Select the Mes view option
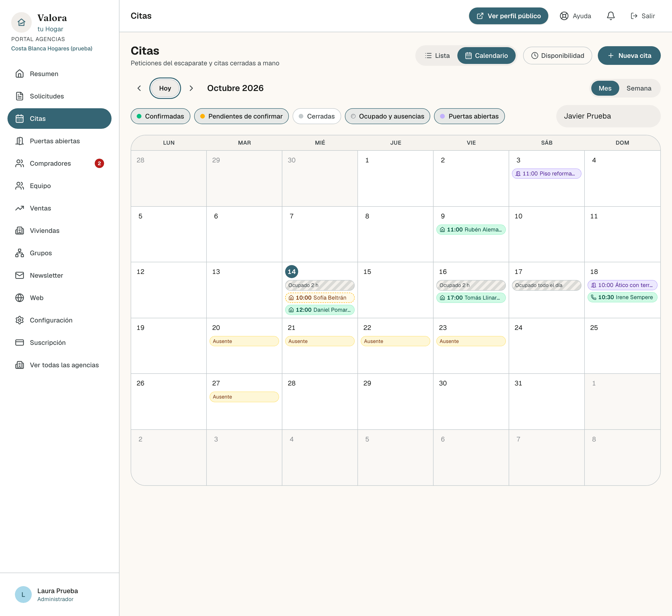Screen dimensions: 672x616 tap(605, 88)
